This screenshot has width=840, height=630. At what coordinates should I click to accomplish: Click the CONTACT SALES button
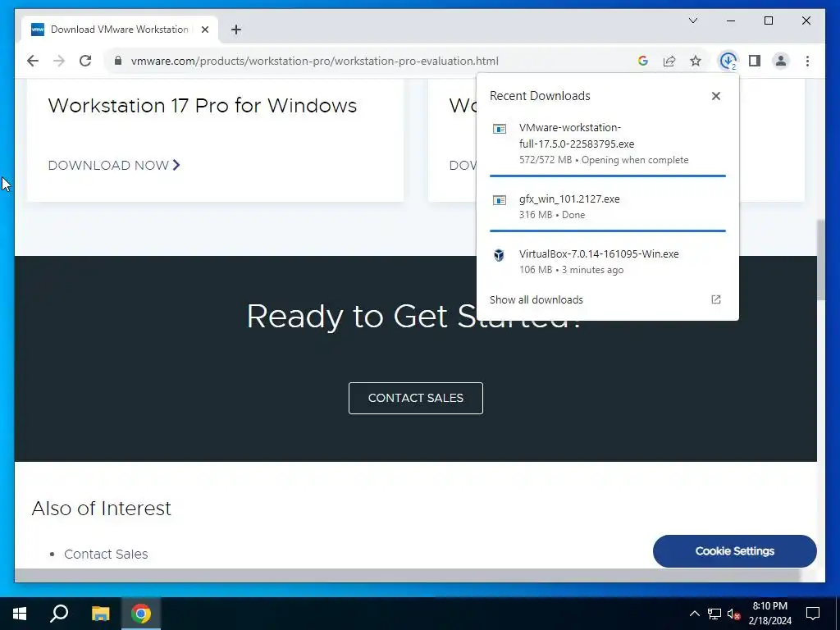tap(416, 398)
